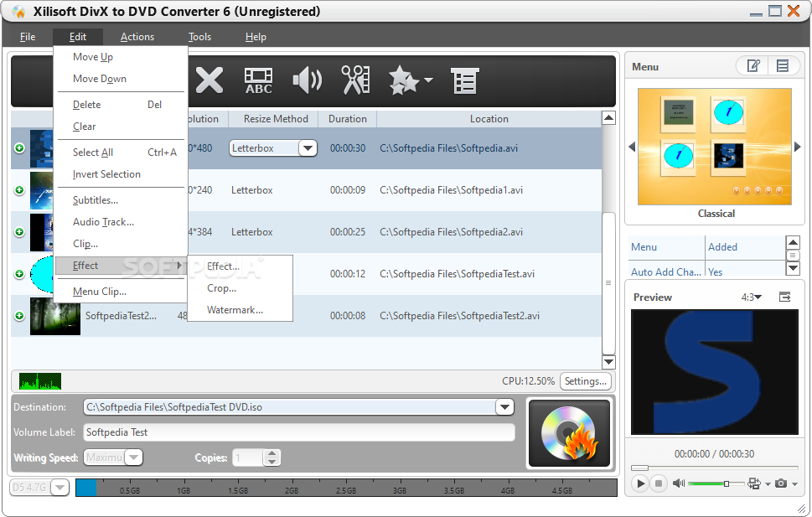Open the D5 4.7G disc size dropdown
Viewport: 812px width, 517px height.
tap(60, 488)
